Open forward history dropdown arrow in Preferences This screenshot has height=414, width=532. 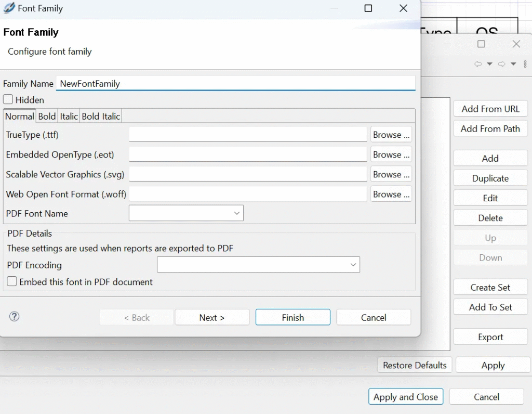(x=513, y=64)
